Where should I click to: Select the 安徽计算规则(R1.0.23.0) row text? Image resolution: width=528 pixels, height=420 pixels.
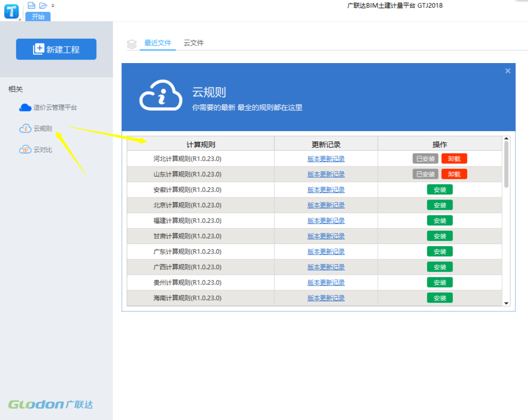pyautogui.click(x=188, y=190)
